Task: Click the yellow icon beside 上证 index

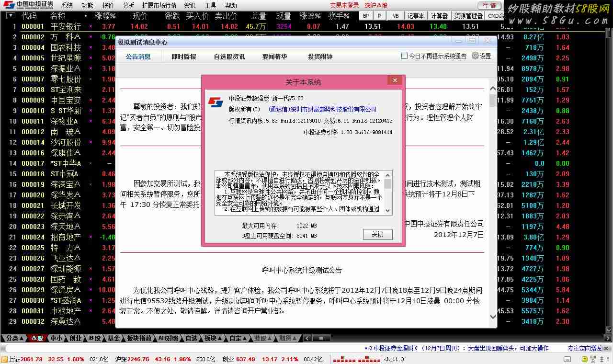Action: coord(4,359)
